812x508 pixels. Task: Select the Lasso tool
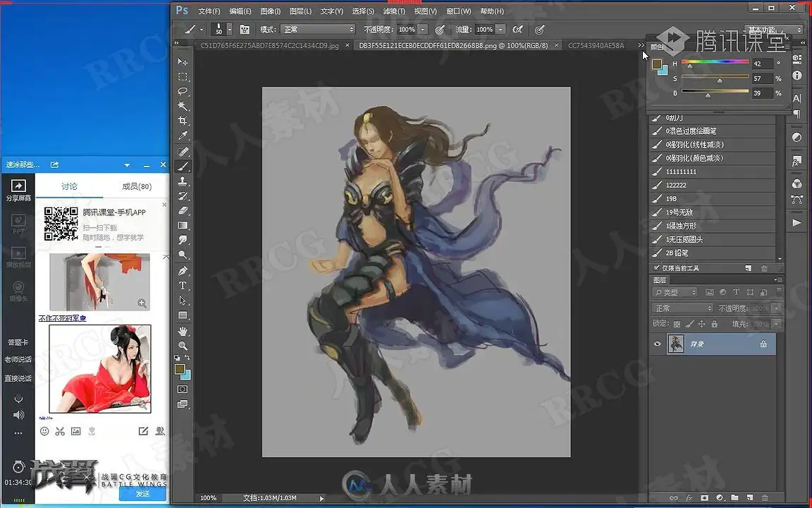183,91
